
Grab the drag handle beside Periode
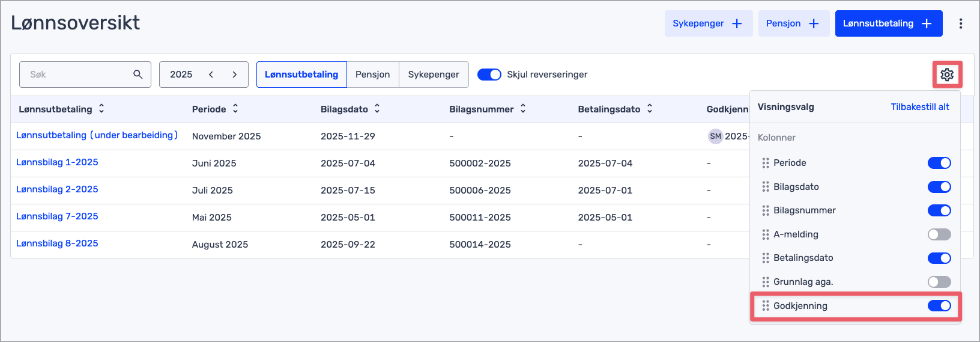pos(766,163)
